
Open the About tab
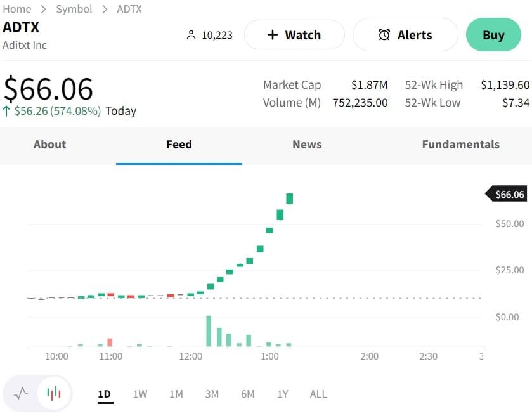pyautogui.click(x=49, y=145)
